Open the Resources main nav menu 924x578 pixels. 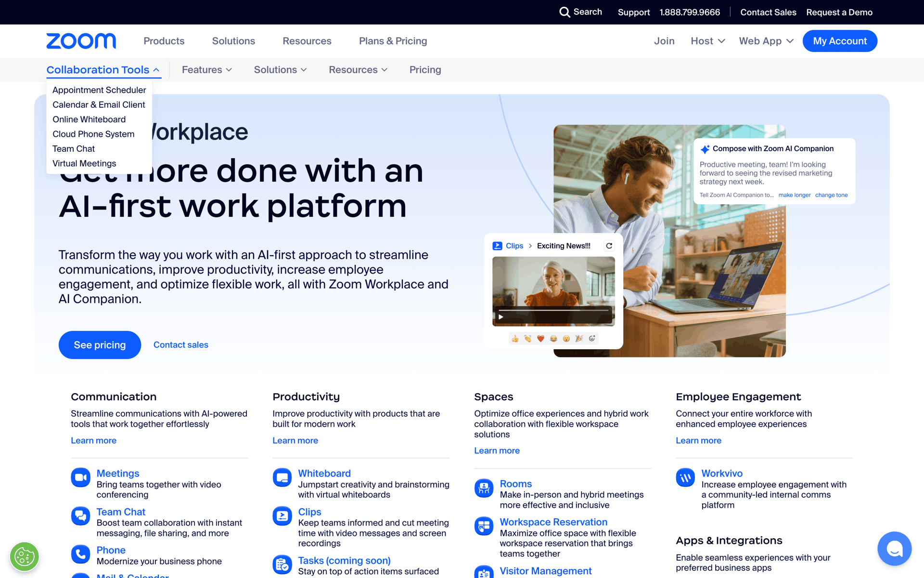click(307, 41)
